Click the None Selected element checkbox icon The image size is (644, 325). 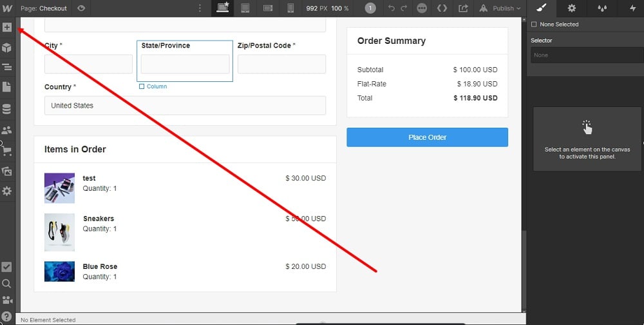tap(534, 25)
